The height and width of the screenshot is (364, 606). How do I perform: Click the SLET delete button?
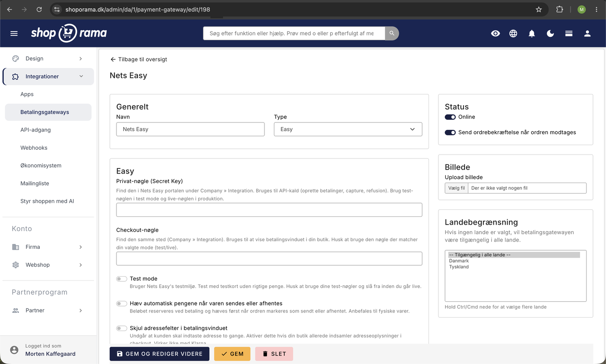274,354
